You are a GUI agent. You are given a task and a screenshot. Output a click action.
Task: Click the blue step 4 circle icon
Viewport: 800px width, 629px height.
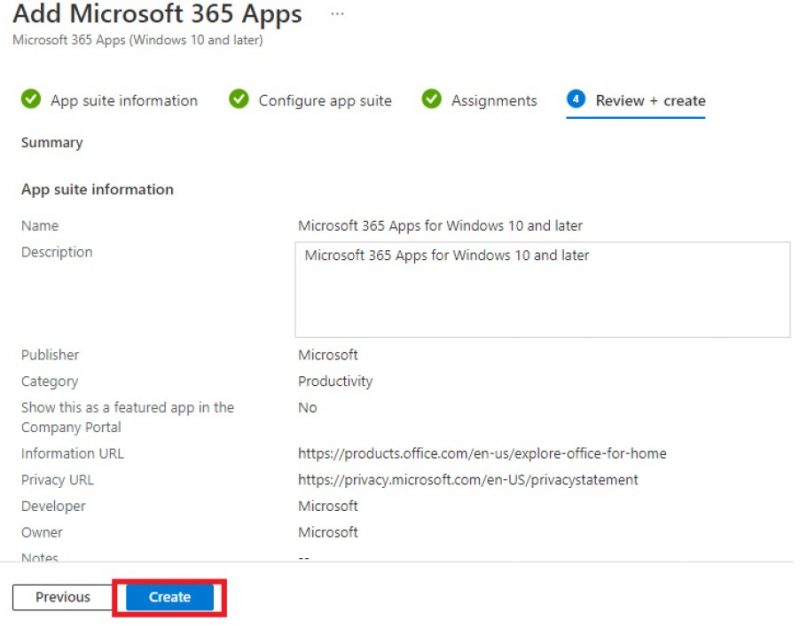point(576,99)
